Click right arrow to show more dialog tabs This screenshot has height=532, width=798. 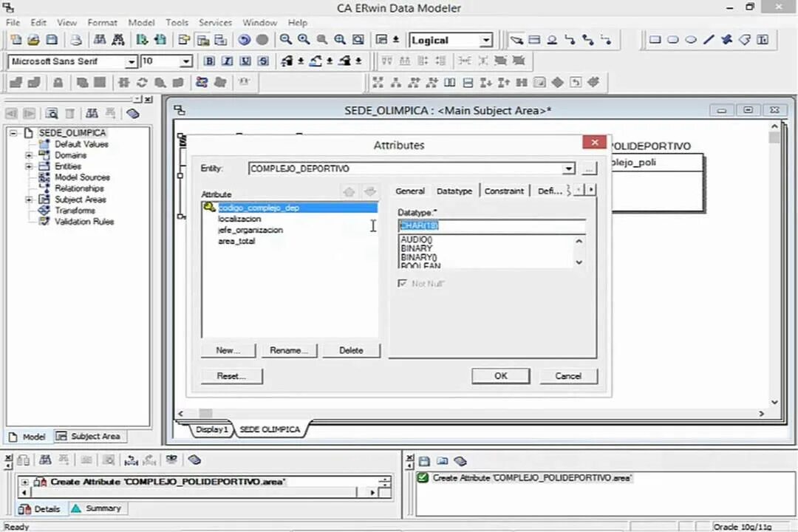point(591,190)
